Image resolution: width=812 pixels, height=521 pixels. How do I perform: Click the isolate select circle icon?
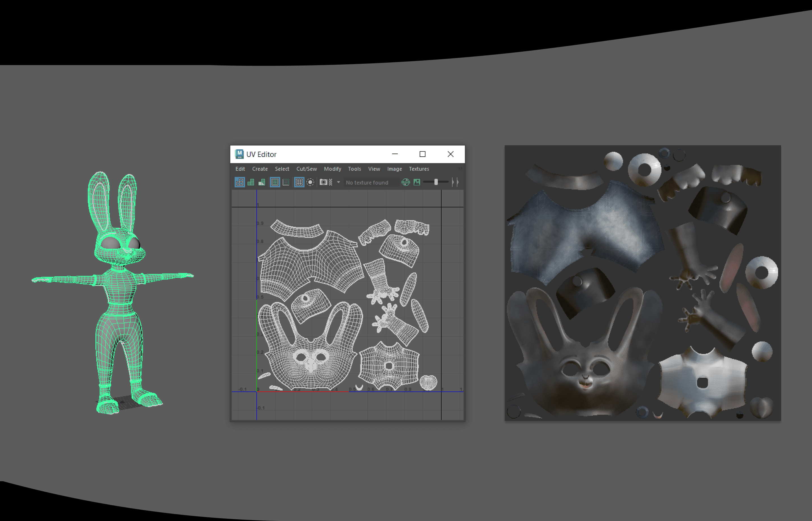pos(310,182)
